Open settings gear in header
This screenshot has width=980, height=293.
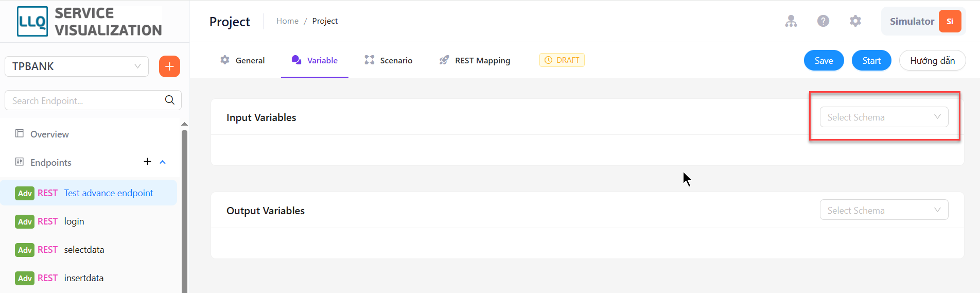[855, 21]
